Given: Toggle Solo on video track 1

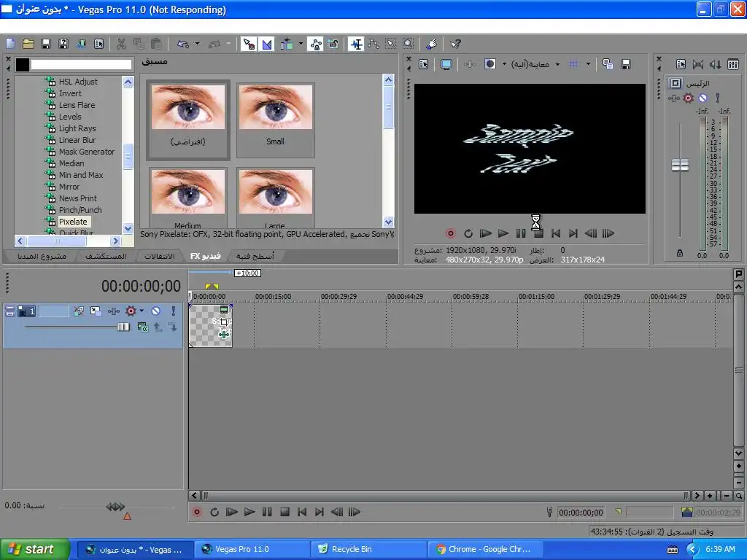Looking at the screenshot, I should point(174,311).
